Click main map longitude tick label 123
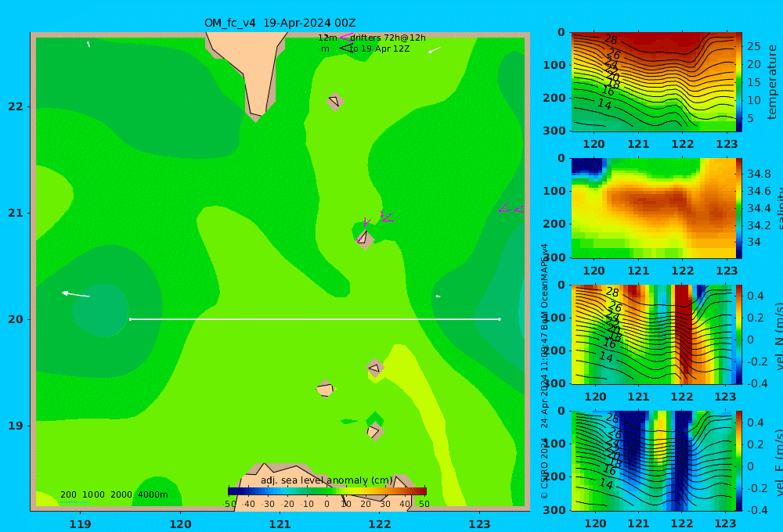Image resolution: width=783 pixels, height=532 pixels. point(479,524)
